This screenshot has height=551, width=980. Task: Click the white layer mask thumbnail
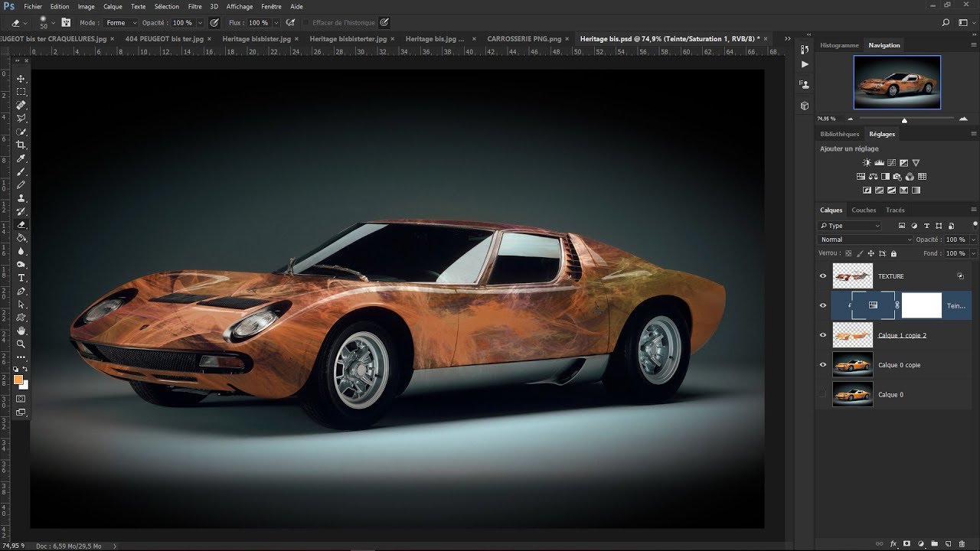(x=922, y=305)
